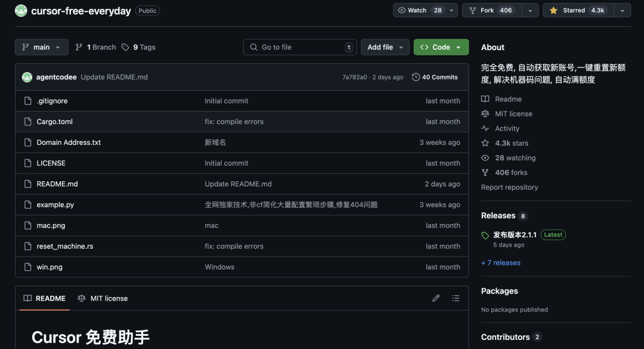The image size is (644, 349).
Task: Click file icon beside reset_machine.rs
Action: click(x=27, y=246)
